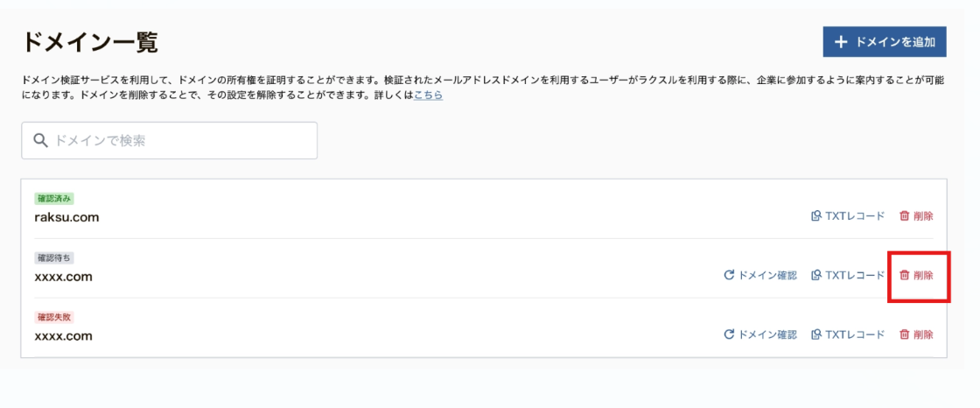Select the raksu.com domain name
Screen dimensions: 980x408
[x=66, y=218]
